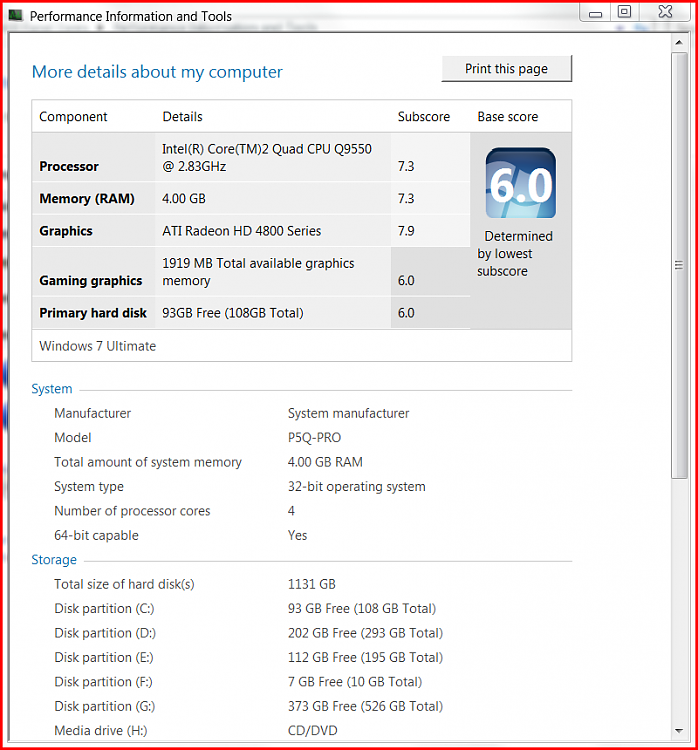Click the 64-bit capable label
This screenshot has height=750, width=698.
pos(96,535)
